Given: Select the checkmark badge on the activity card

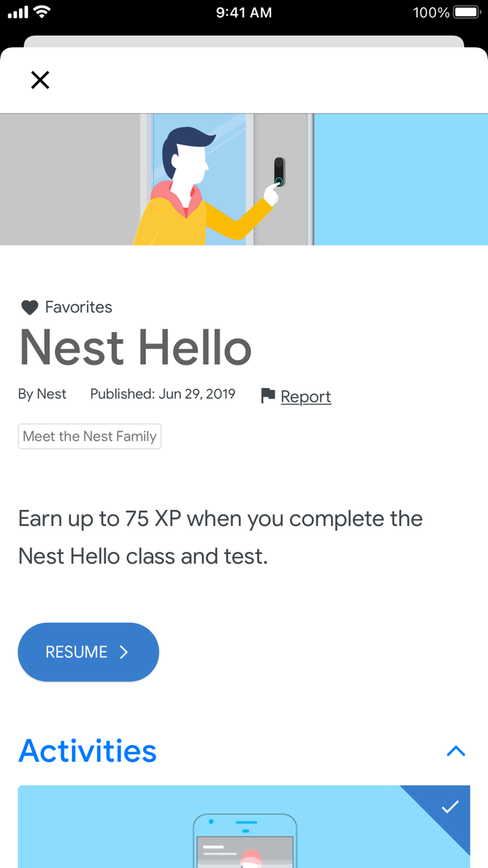Looking at the screenshot, I should pyautogui.click(x=449, y=807).
